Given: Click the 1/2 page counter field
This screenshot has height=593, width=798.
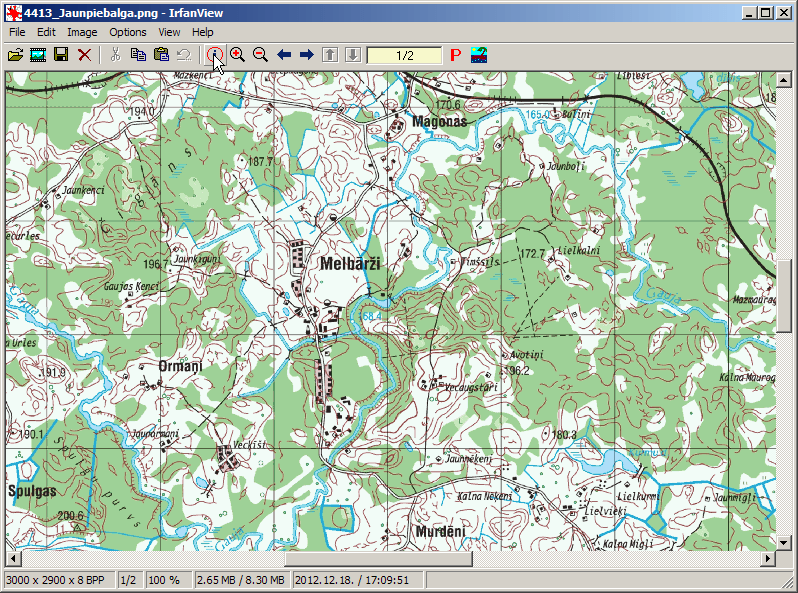Looking at the screenshot, I should click(405, 55).
